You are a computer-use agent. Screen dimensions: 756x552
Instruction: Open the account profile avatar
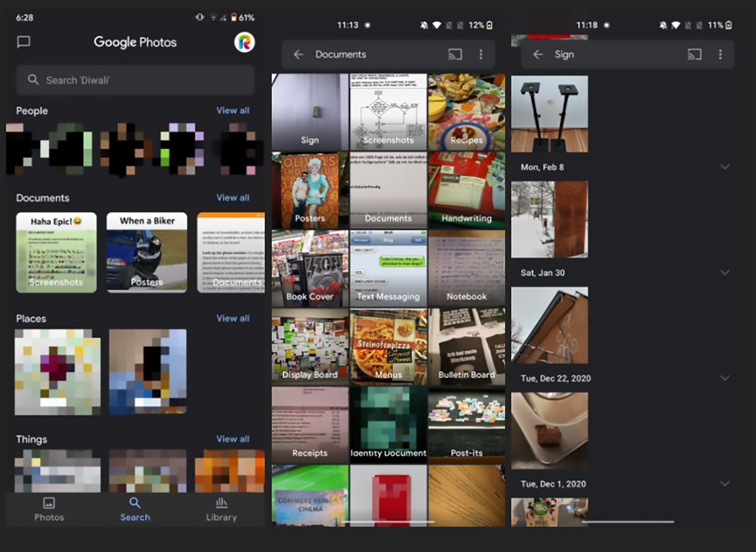(244, 42)
